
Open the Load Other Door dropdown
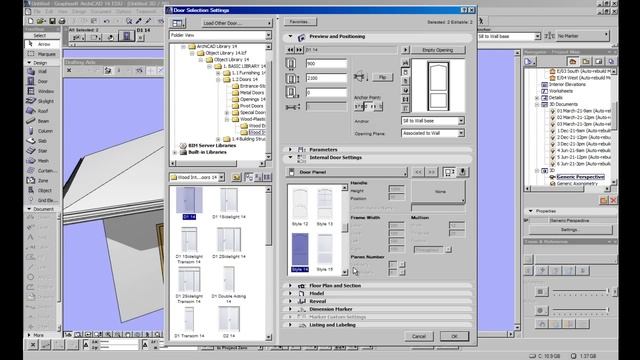tap(237, 23)
